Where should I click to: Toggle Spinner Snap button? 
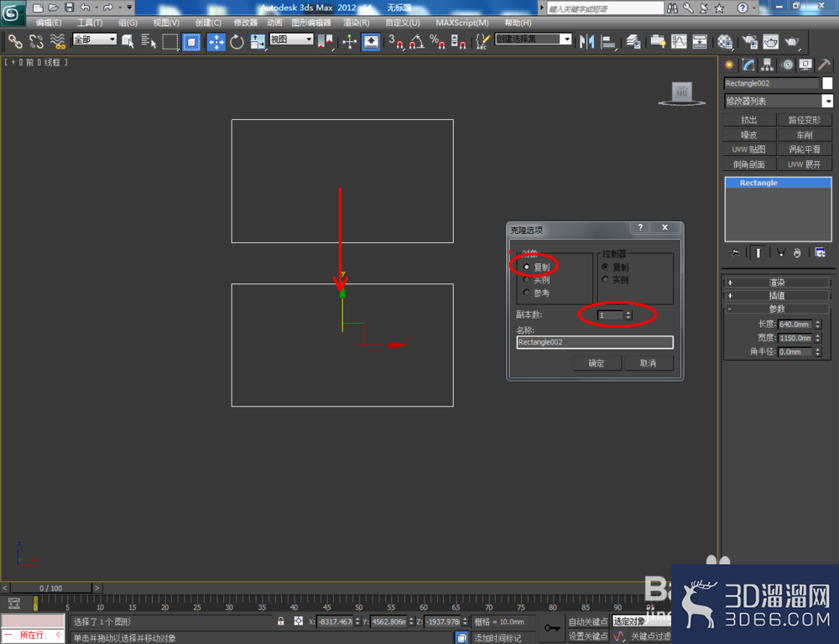[459, 41]
